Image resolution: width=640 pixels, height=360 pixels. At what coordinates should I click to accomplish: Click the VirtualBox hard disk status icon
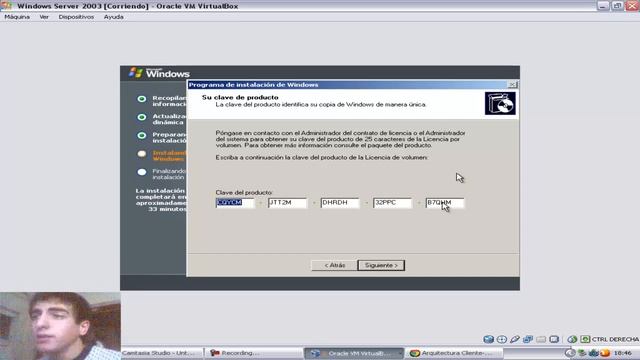489,339
